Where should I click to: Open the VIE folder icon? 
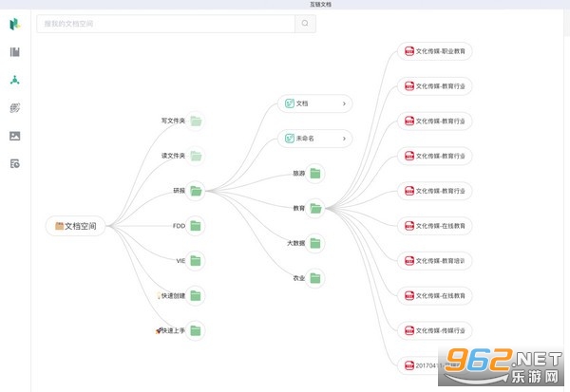click(x=196, y=261)
